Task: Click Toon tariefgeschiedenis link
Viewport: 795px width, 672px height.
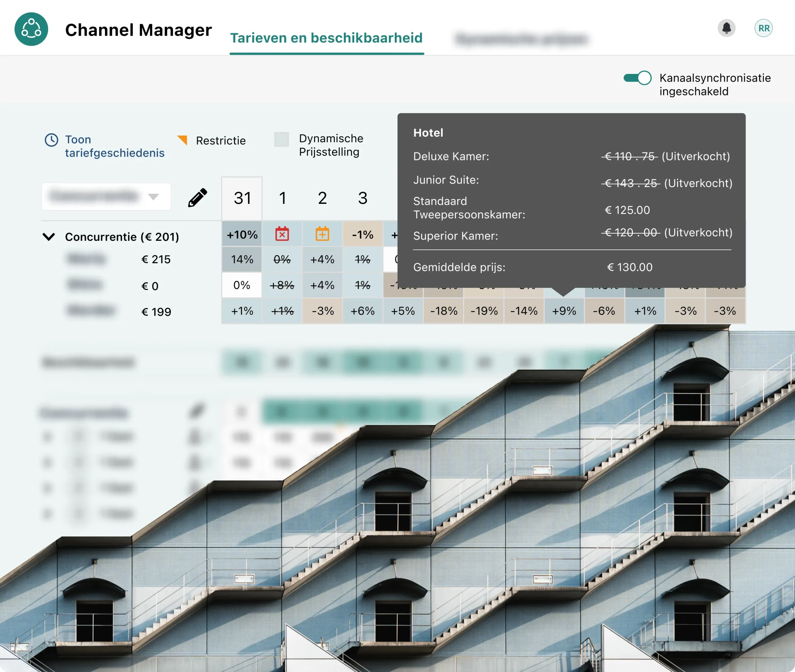Action: click(x=115, y=146)
